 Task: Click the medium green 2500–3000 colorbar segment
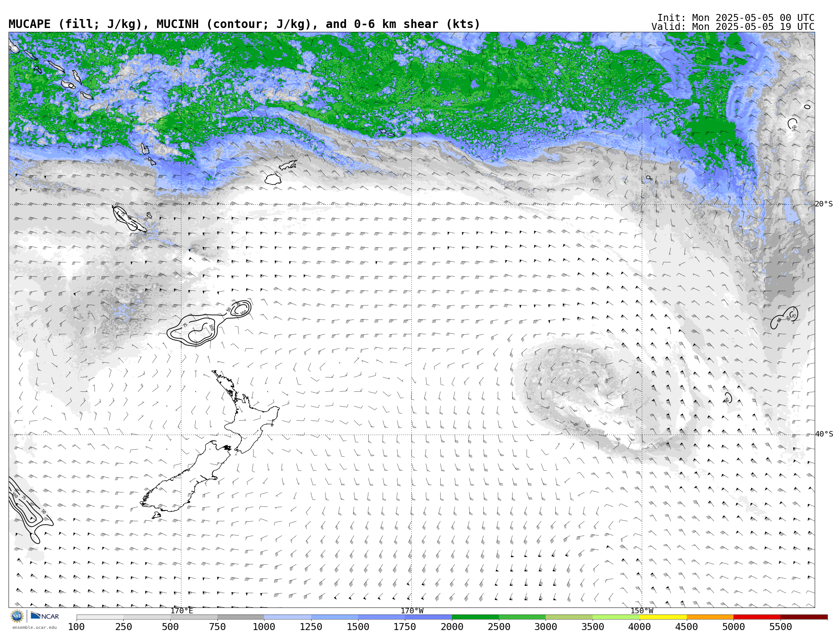click(x=522, y=617)
